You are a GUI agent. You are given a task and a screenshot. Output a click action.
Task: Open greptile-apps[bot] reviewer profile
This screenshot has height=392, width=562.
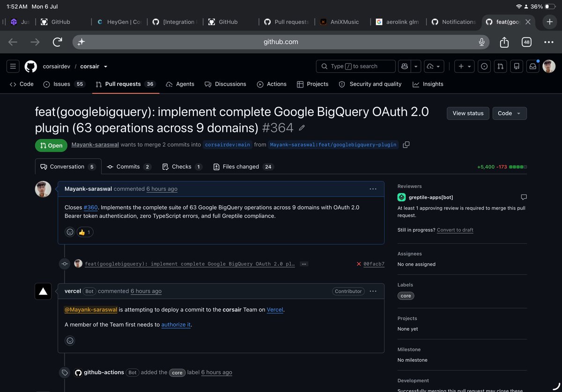[x=431, y=197]
